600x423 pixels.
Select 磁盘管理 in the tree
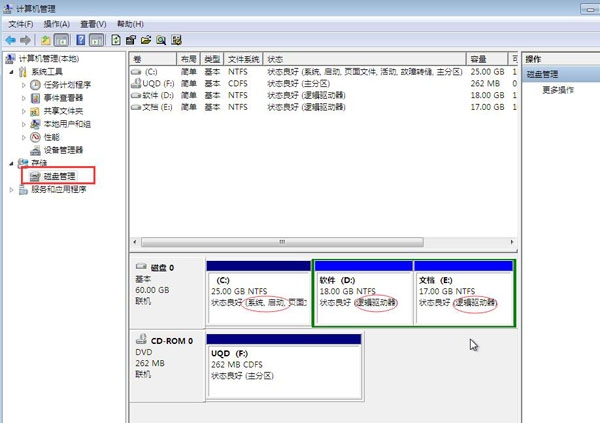pyautogui.click(x=59, y=176)
